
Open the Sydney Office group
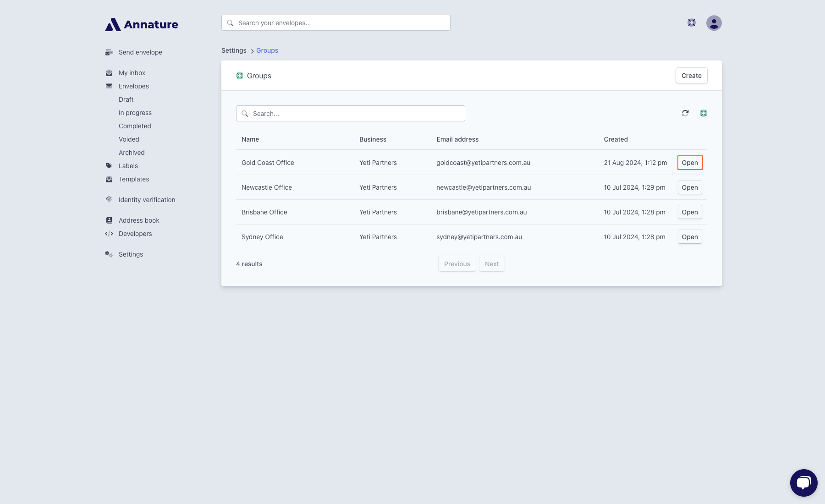690,237
